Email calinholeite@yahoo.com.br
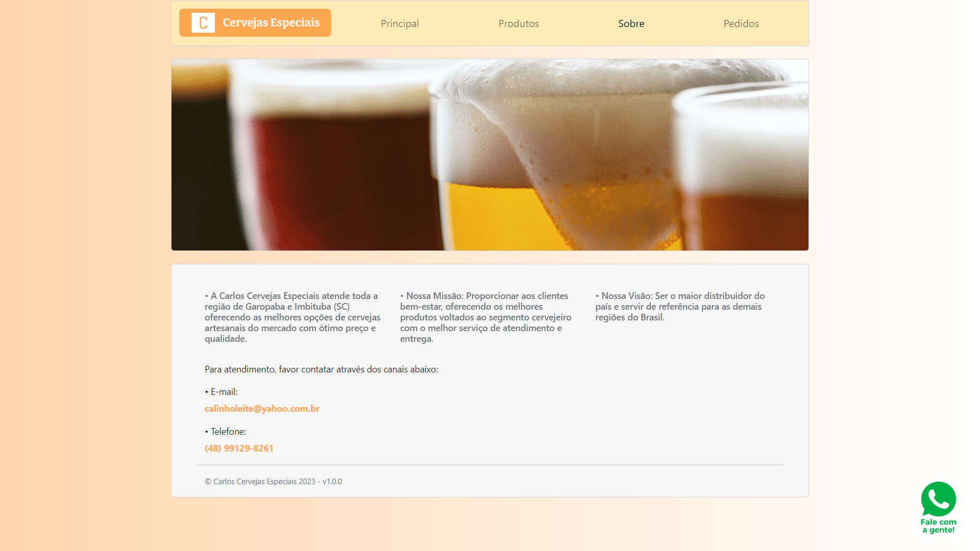The width and height of the screenshot is (980, 551). [262, 408]
